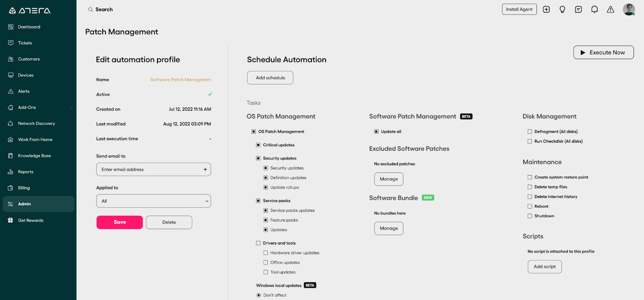Click the warning triangle alert icon
The width and height of the screenshot is (644, 300).
(611, 9)
